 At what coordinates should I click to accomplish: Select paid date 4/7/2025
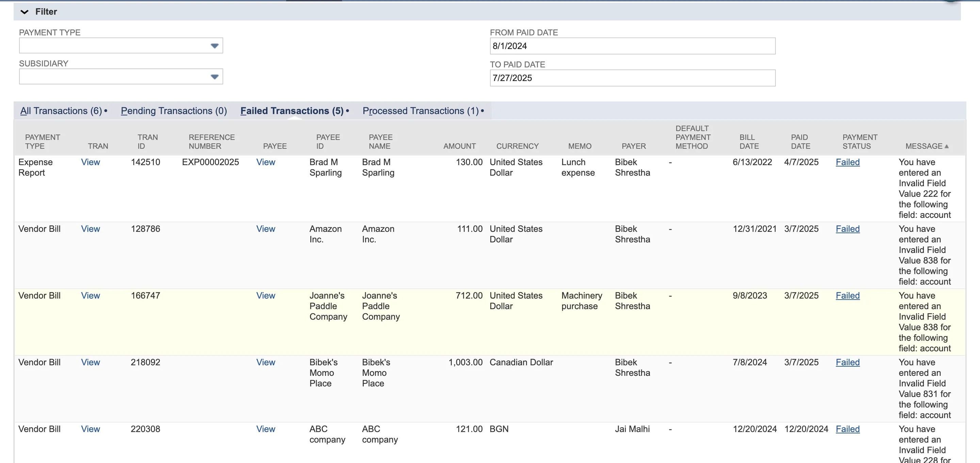801,162
